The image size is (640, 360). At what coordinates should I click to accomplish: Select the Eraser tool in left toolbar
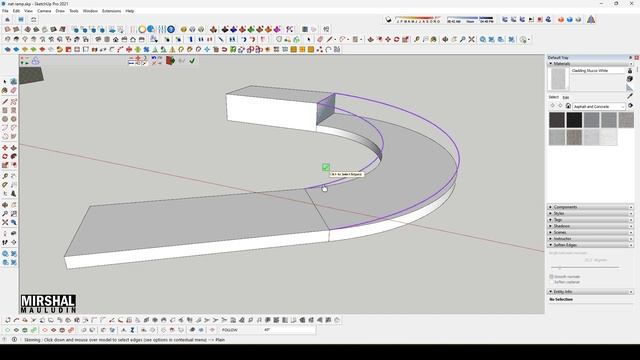tap(13, 90)
